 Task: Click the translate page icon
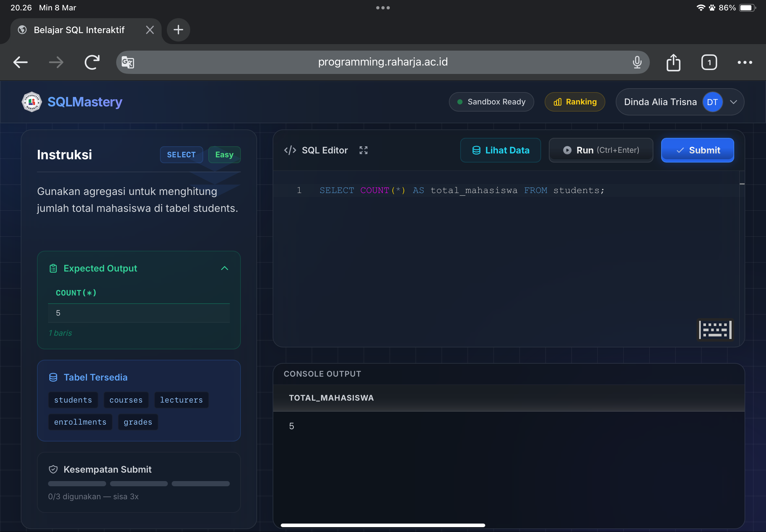[128, 62]
